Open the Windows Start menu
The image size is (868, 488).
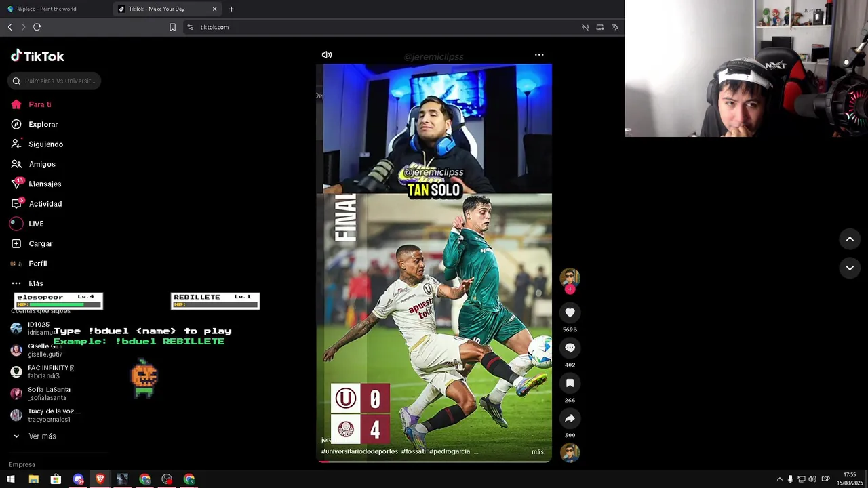[x=11, y=479]
